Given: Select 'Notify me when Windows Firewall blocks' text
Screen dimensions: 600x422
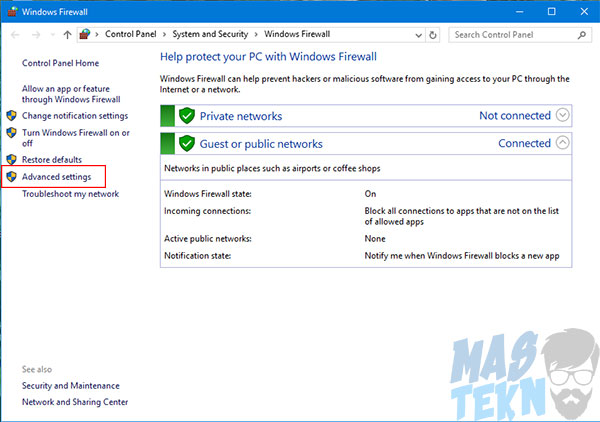Looking at the screenshot, I should point(462,256).
